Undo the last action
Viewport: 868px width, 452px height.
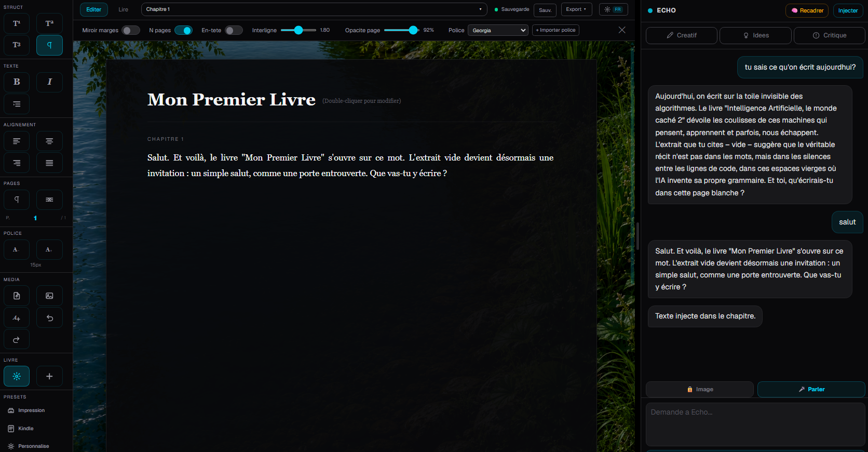coord(49,317)
